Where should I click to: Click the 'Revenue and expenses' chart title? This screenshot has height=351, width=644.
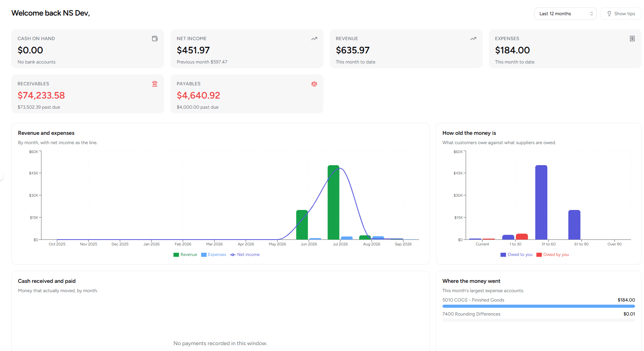tap(46, 133)
